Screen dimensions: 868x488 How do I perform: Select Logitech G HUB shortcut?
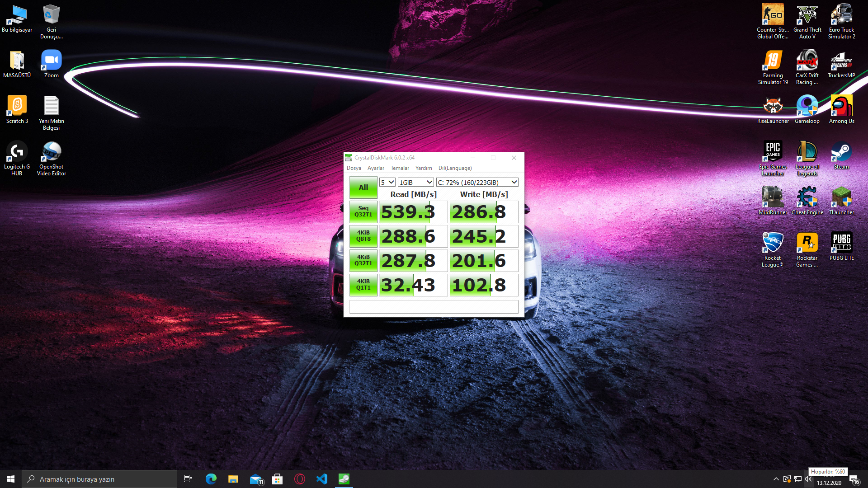pyautogui.click(x=17, y=159)
